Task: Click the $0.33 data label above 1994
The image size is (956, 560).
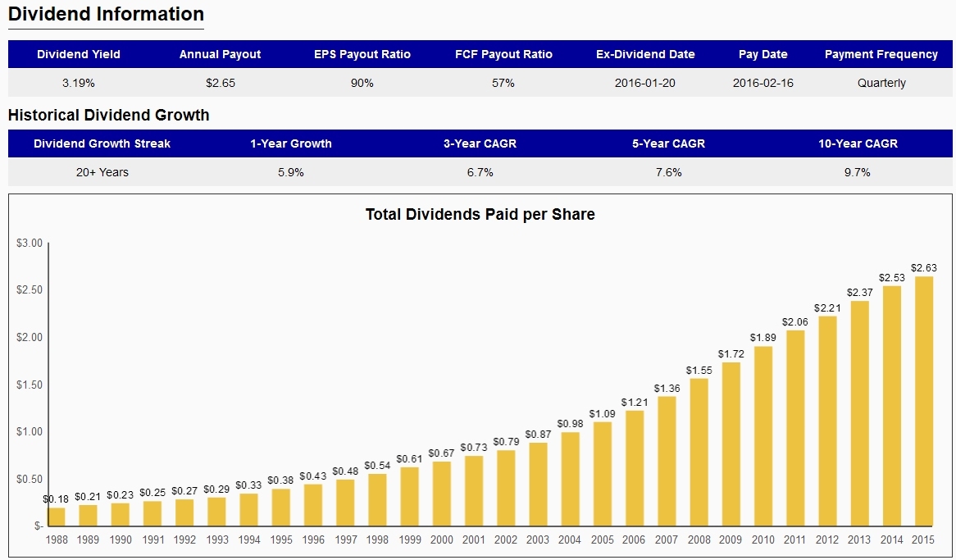Action: point(248,485)
